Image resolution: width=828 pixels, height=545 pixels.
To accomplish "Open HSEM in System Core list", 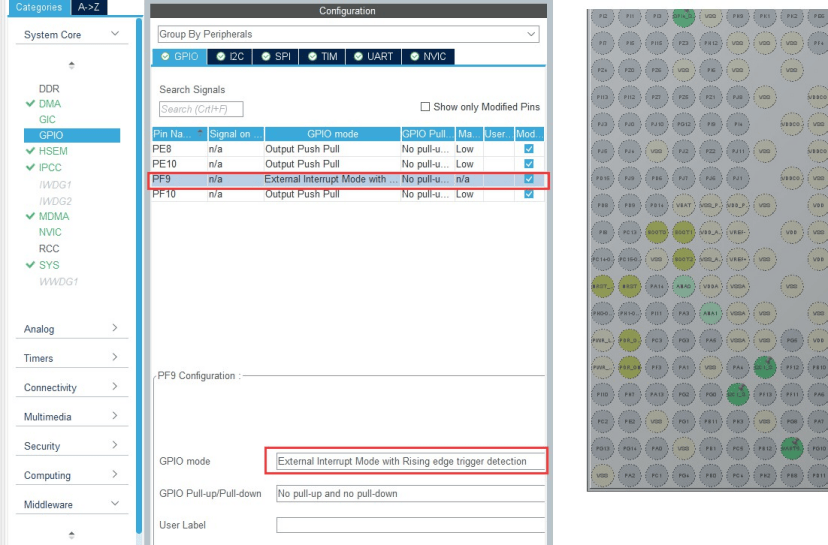I will click(53, 151).
